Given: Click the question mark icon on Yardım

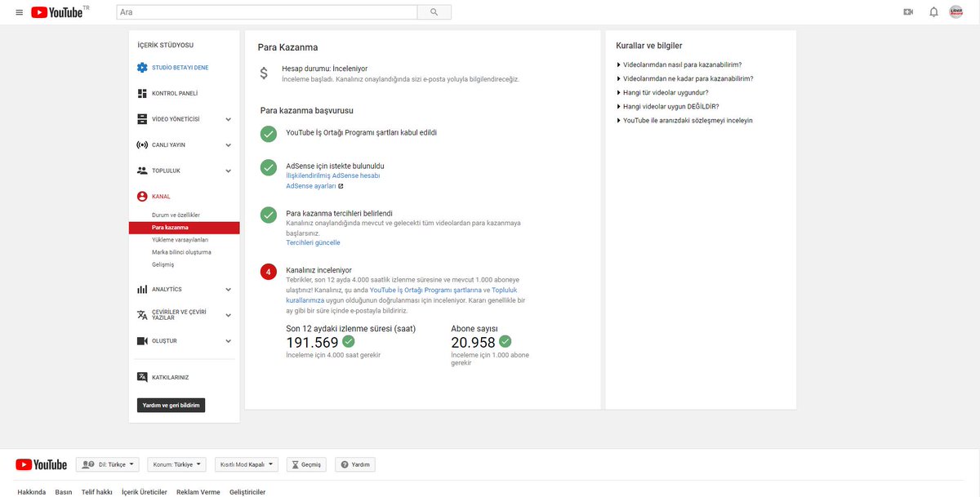Looking at the screenshot, I should pyautogui.click(x=345, y=464).
